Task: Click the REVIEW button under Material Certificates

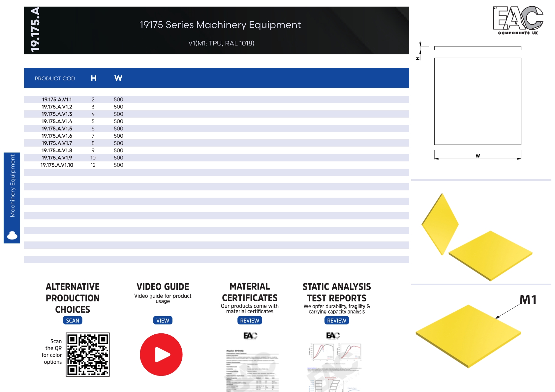Action: pyautogui.click(x=250, y=321)
